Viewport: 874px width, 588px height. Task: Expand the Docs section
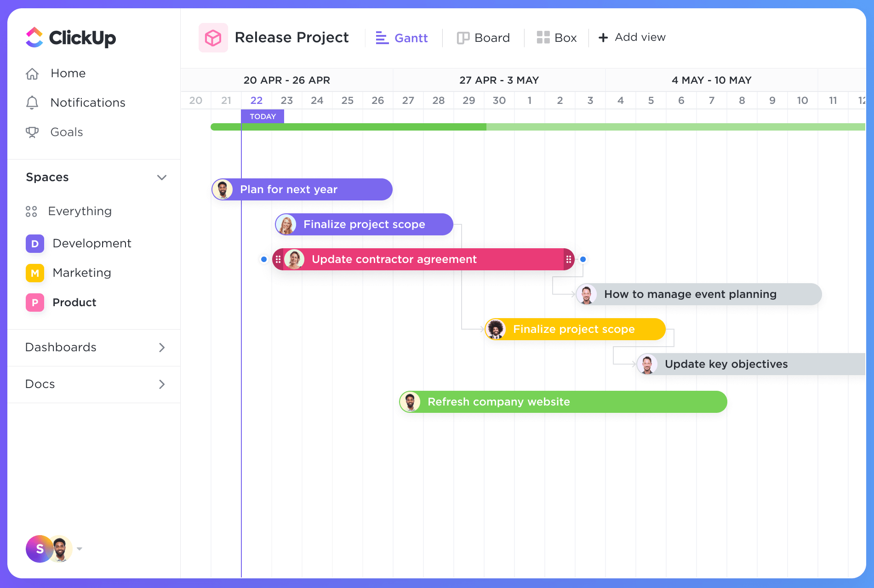point(161,384)
